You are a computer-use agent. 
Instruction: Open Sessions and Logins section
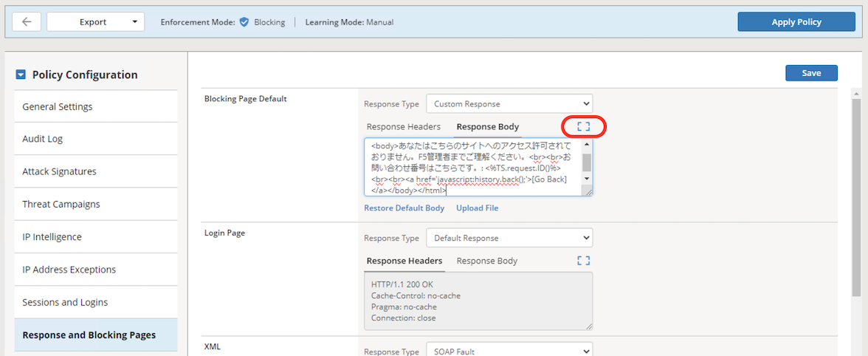point(96,302)
